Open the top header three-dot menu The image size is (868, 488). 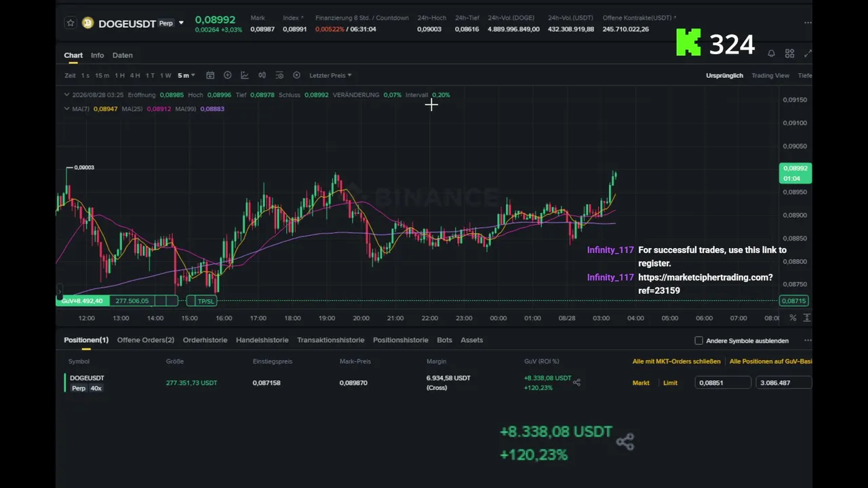(x=808, y=23)
